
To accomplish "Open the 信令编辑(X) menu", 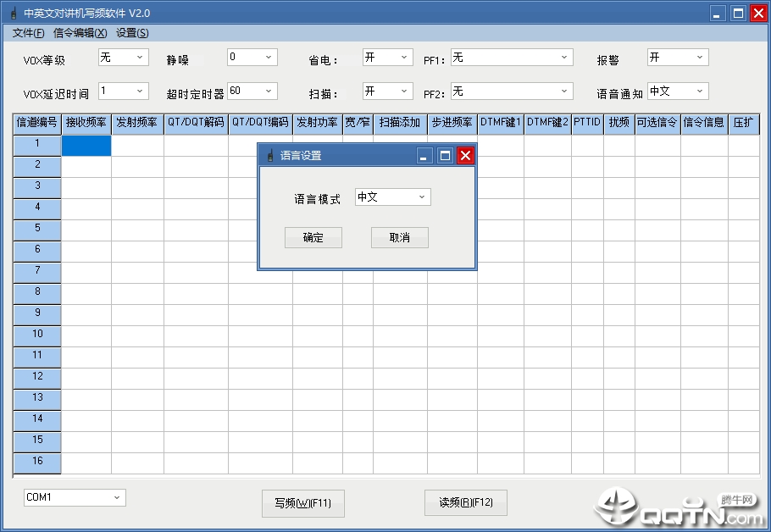I will (x=80, y=33).
